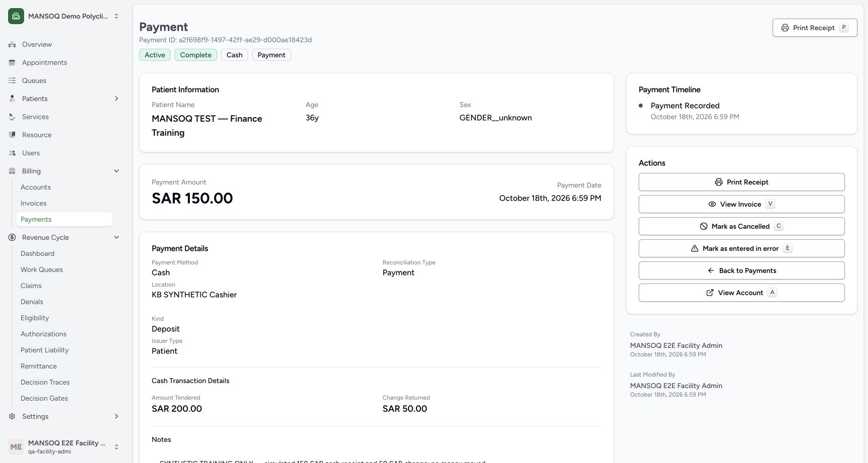Click the Billing sidebar icon
This screenshot has height=463, width=868.
(12, 171)
